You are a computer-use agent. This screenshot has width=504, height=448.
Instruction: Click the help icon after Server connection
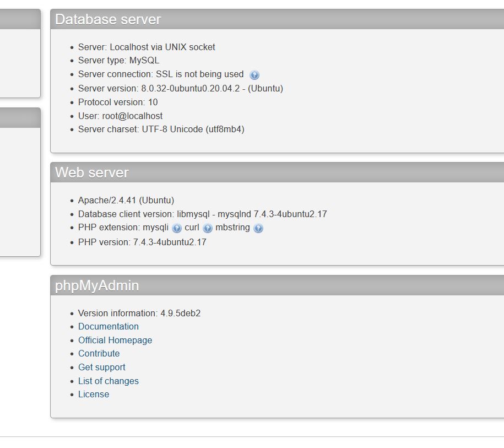254,74
